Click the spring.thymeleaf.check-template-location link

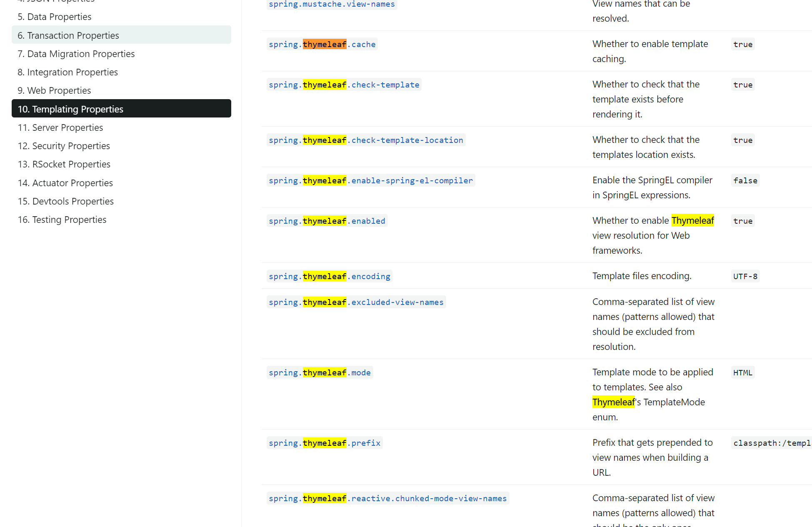[366, 140]
